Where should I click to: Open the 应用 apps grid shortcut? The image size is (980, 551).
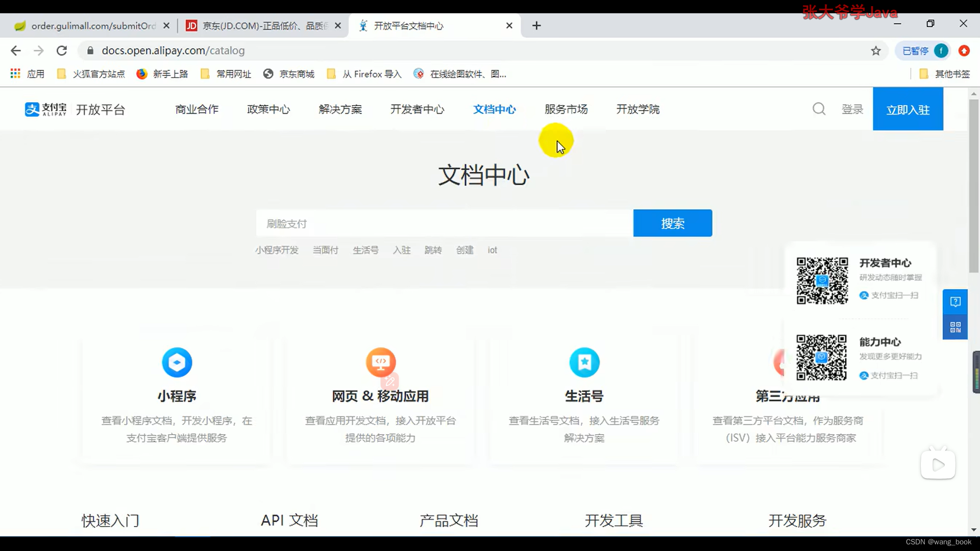tap(28, 74)
